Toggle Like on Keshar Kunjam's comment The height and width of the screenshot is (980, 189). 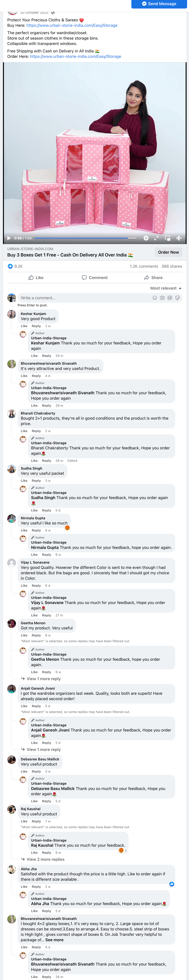tap(24, 326)
